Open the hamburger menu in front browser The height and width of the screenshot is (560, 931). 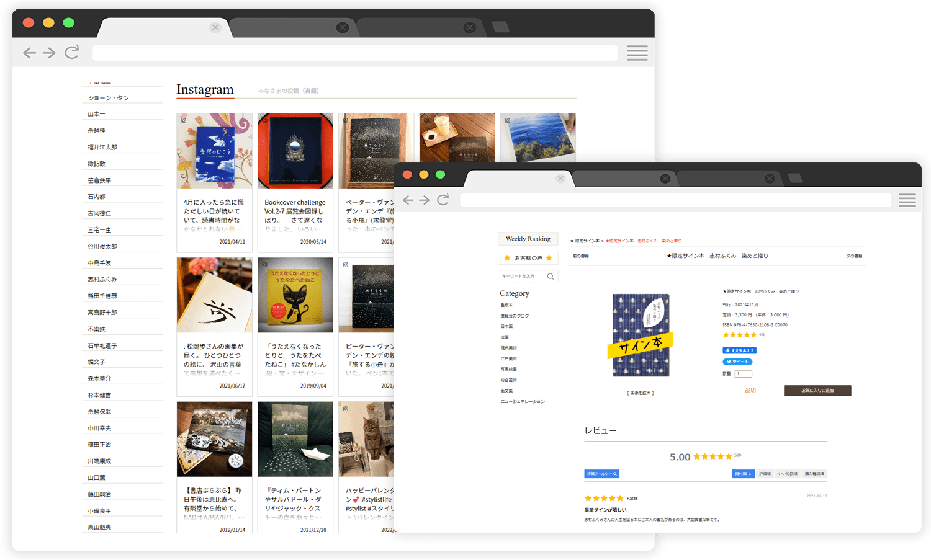[907, 200]
